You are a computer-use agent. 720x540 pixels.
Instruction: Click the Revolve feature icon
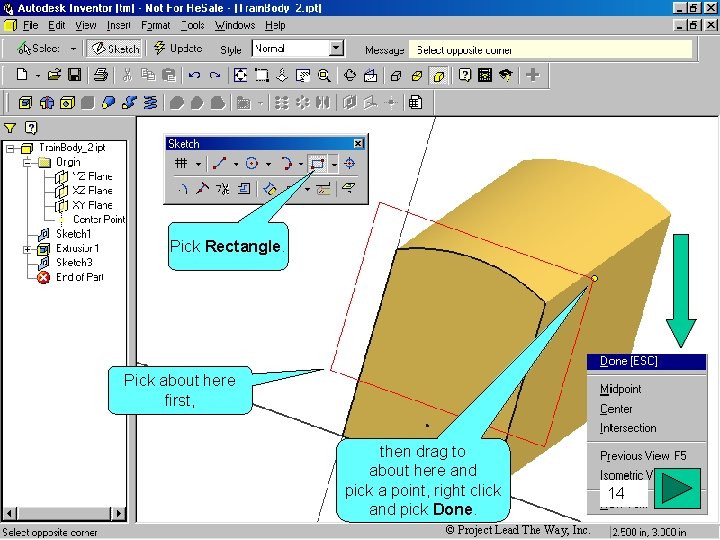(x=46, y=102)
